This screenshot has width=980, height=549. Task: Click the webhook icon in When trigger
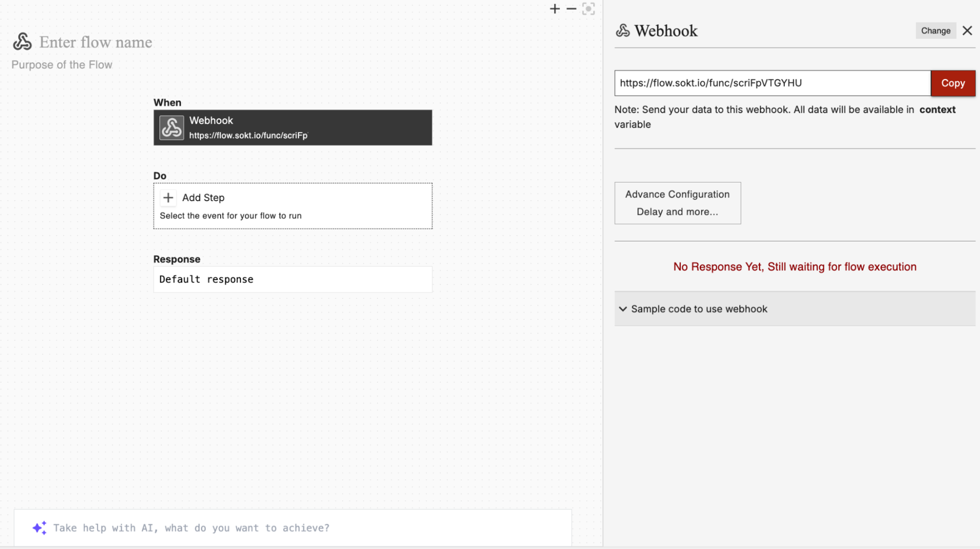click(172, 128)
